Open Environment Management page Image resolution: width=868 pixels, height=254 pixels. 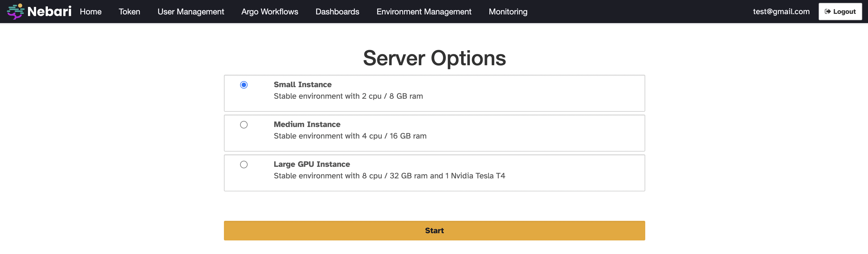coord(424,12)
